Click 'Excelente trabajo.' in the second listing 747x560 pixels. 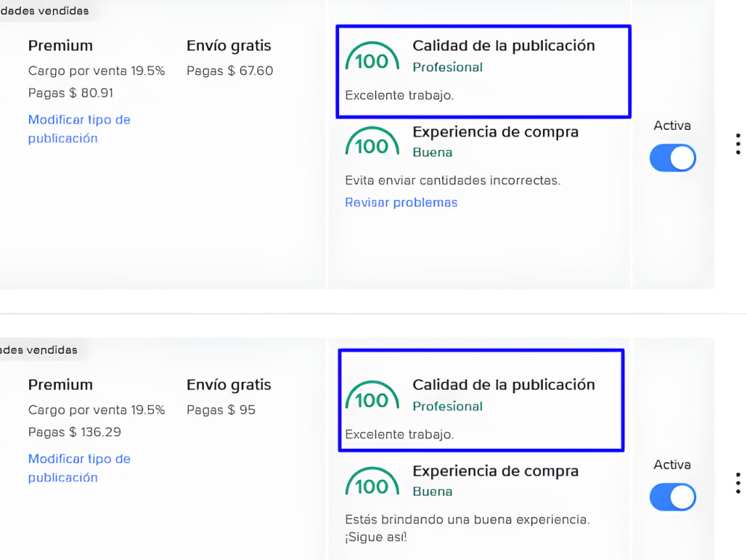pyautogui.click(x=399, y=435)
